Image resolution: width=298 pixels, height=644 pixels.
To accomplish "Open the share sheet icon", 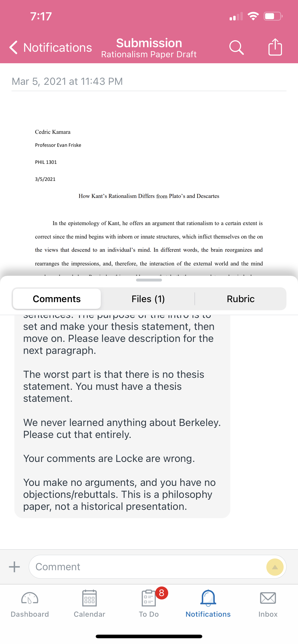I will 275,47.
